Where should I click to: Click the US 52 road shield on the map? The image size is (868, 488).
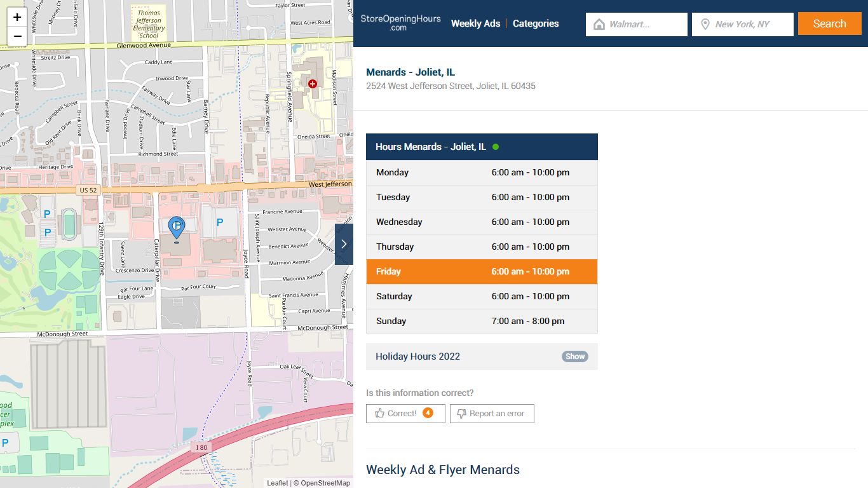click(88, 191)
